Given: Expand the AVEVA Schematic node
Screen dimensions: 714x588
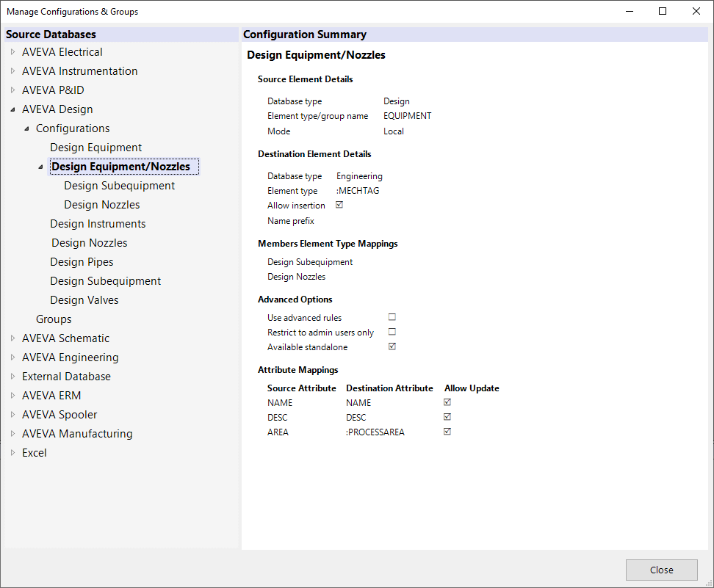Looking at the screenshot, I should point(12,338).
